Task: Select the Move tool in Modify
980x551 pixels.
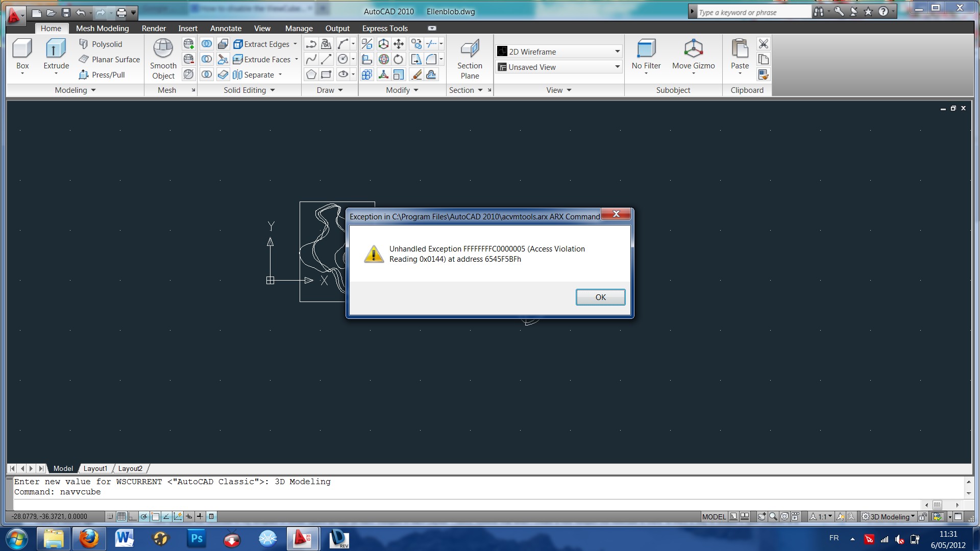Action: (399, 44)
